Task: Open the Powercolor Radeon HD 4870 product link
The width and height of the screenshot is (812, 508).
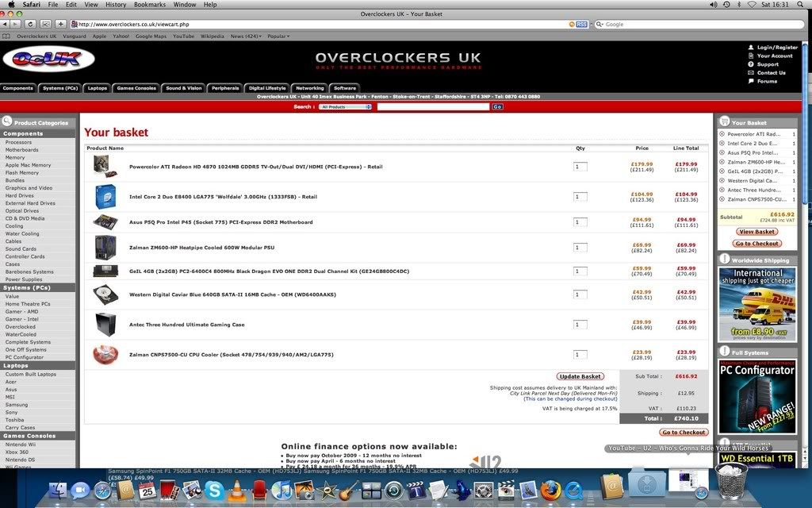Action: pyautogui.click(x=255, y=167)
